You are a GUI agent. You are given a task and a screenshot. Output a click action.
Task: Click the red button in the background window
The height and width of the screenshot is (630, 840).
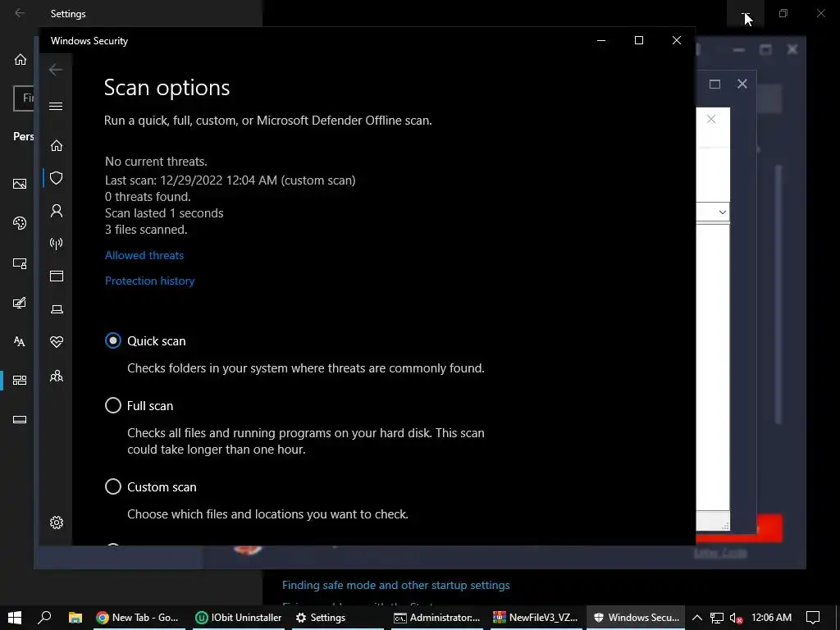769,527
